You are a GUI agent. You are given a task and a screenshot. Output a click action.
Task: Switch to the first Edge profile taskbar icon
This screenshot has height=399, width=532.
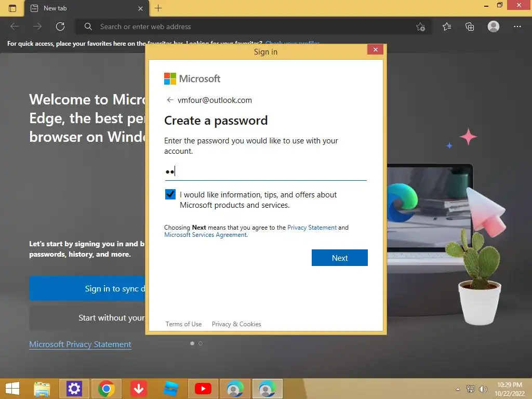pos(235,389)
